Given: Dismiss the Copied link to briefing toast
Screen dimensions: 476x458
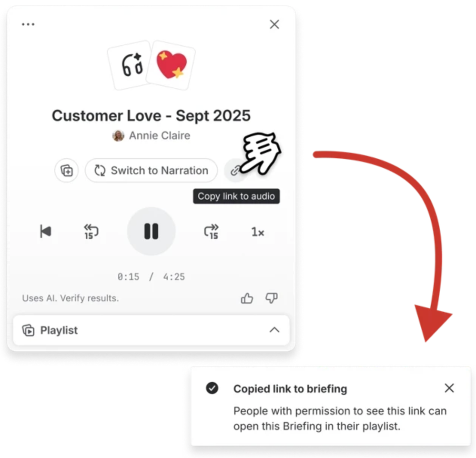Looking at the screenshot, I should (449, 388).
